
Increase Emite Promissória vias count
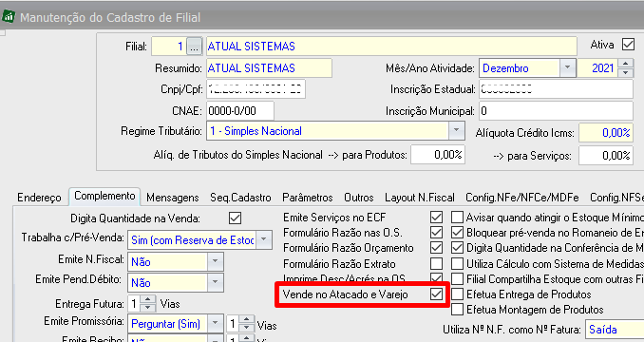tap(247, 319)
